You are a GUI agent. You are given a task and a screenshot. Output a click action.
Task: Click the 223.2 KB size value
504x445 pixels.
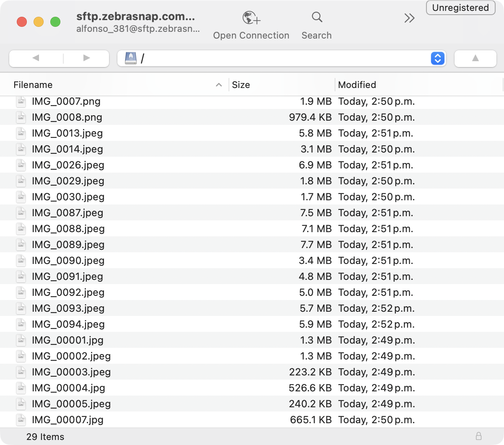[x=310, y=372]
